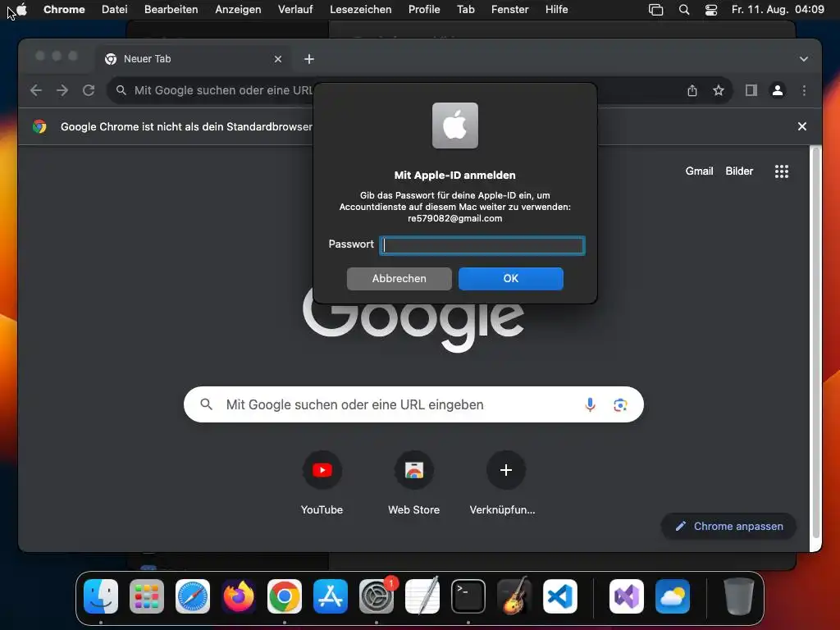This screenshot has height=630, width=840.
Task: Open Finder from the Dock
Action: (101, 596)
